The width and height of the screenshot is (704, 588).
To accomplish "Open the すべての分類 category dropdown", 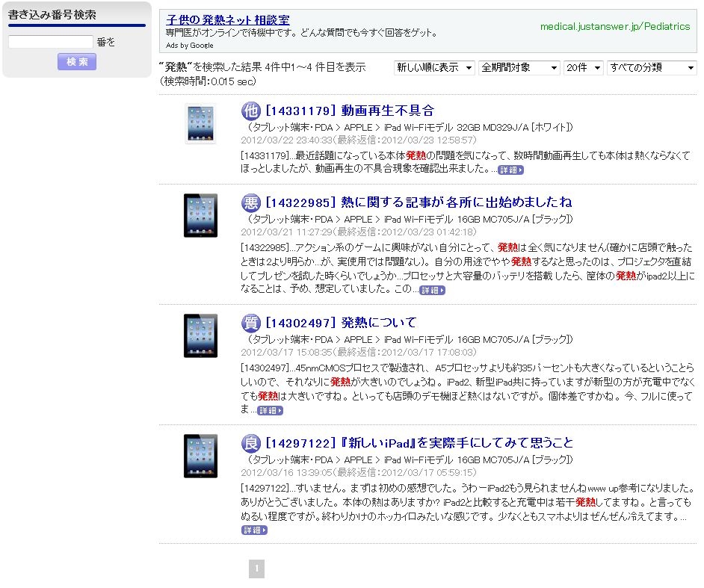I will pyautogui.click(x=652, y=68).
